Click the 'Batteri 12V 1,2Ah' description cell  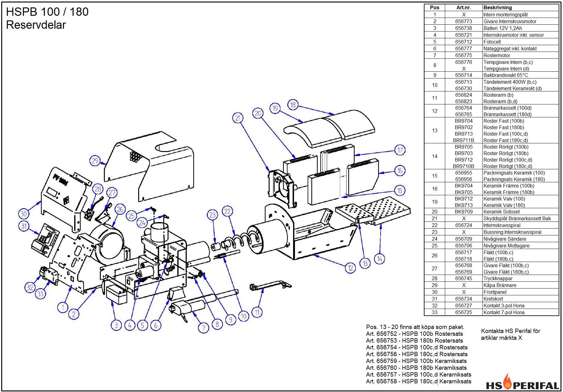(x=521, y=28)
